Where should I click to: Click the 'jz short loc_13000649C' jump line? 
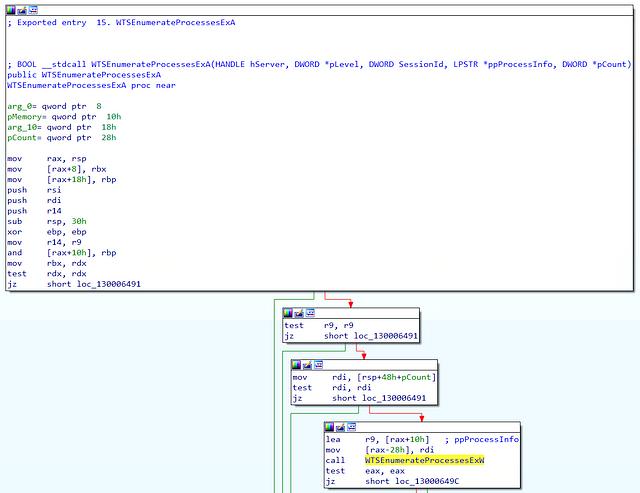pos(392,481)
